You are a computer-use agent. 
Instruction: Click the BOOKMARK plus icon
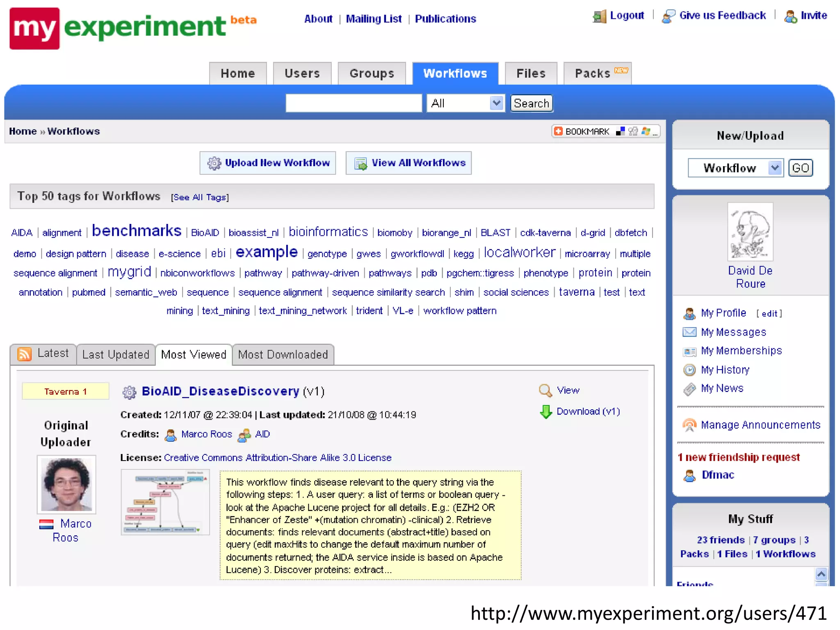click(x=558, y=131)
